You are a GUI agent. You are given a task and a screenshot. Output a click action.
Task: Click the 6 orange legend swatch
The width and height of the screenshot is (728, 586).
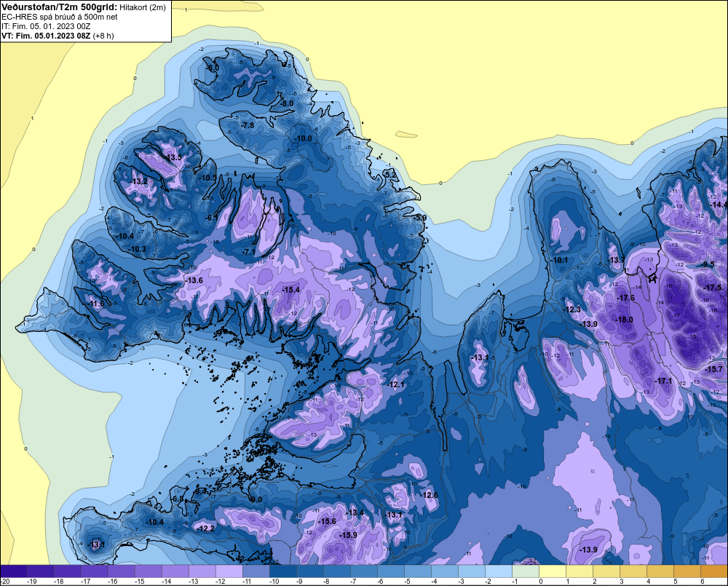(714, 571)
